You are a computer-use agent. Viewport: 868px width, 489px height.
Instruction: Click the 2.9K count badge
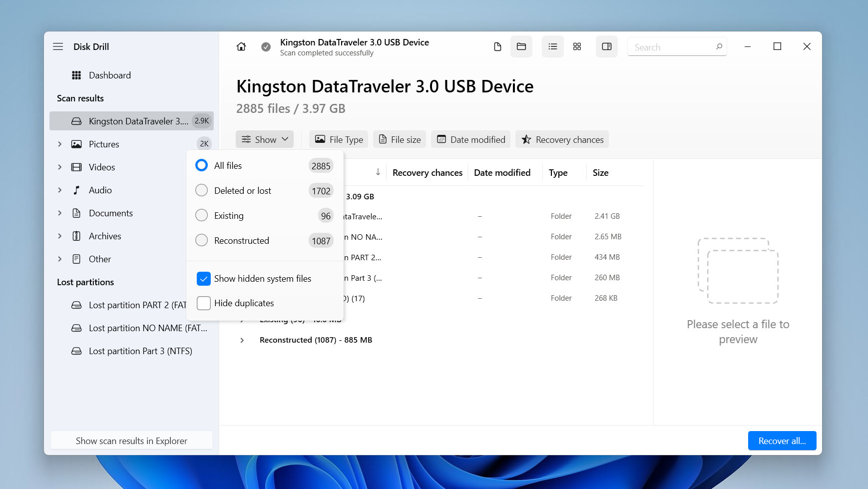(202, 121)
